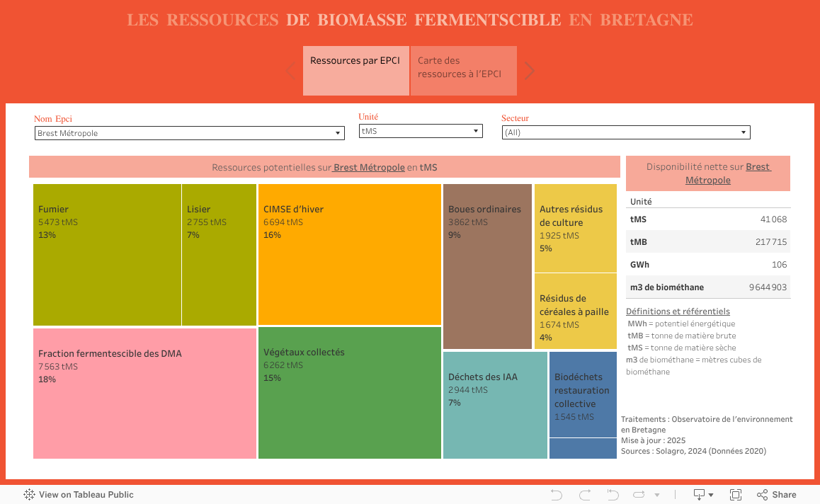
Task: Click the Share button
Action: tap(777, 495)
